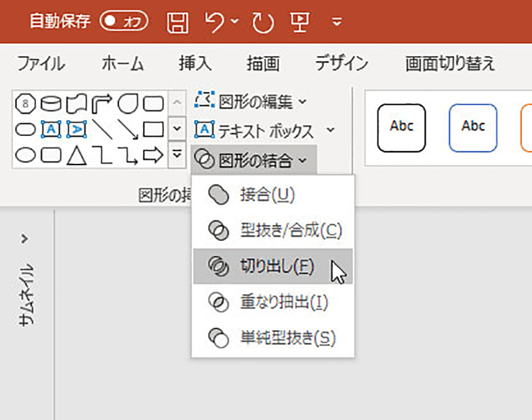Select the elbow arrow connector shape
The height and width of the screenshot is (420, 532).
pyautogui.click(x=128, y=155)
